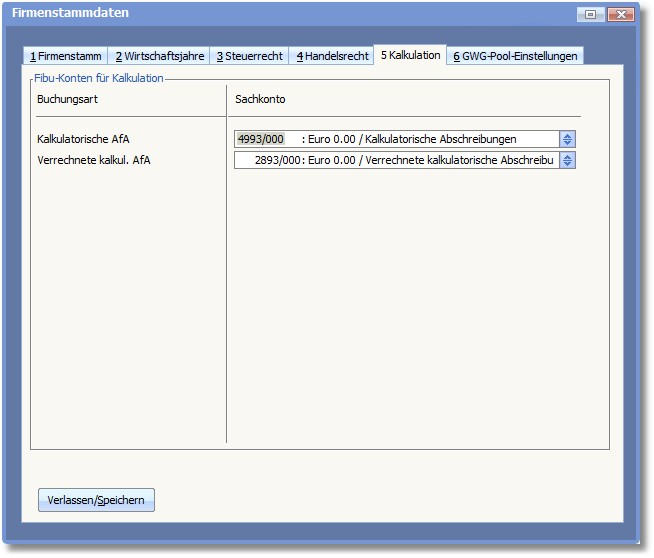Expand the Verrechnete kalkul. AfA account dropdown arrow

click(567, 160)
